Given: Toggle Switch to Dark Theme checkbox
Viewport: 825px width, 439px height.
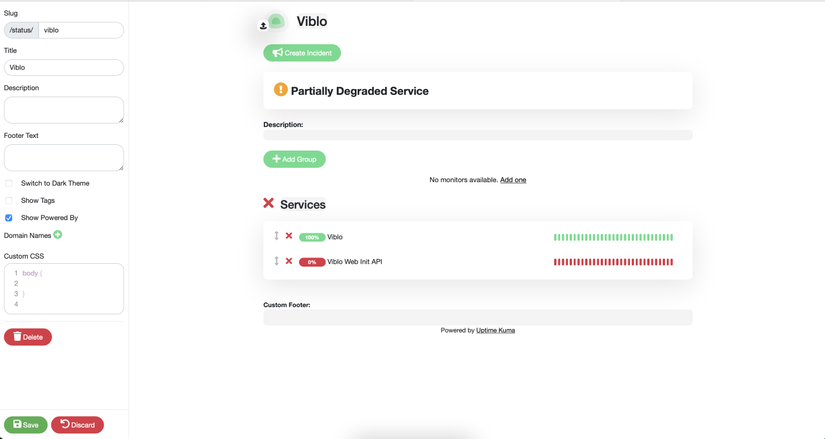Looking at the screenshot, I should 9,183.
